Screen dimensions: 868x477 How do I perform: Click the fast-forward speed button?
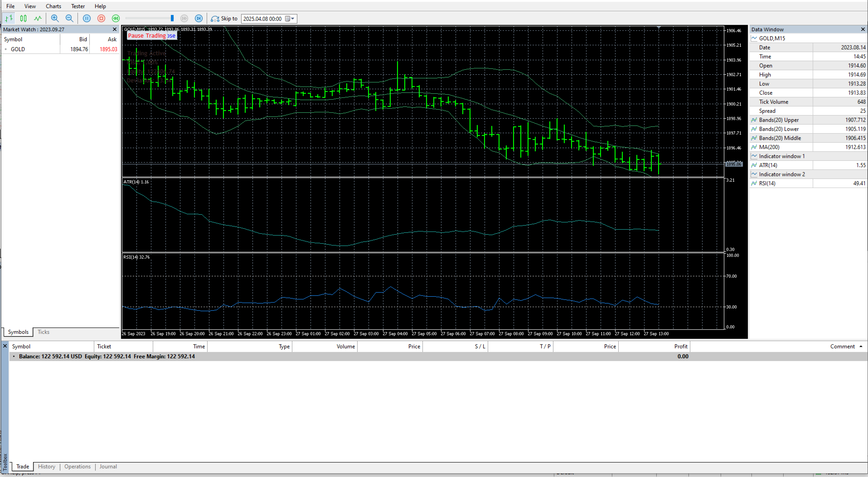[x=184, y=19]
